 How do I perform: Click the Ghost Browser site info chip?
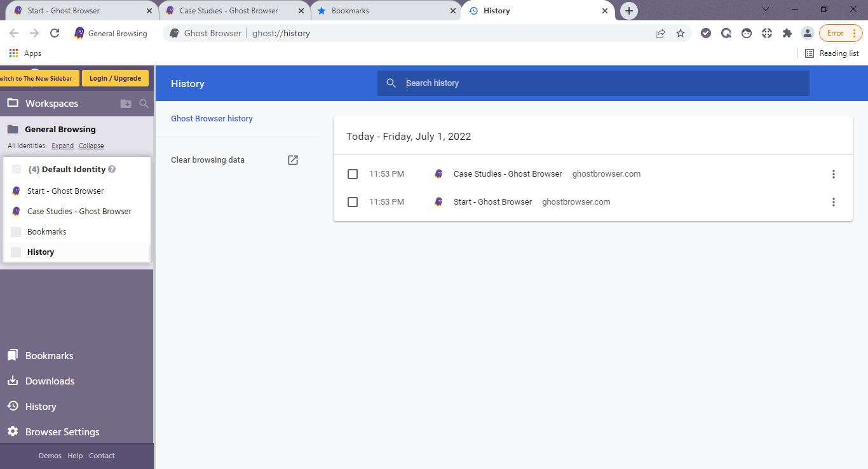205,33
